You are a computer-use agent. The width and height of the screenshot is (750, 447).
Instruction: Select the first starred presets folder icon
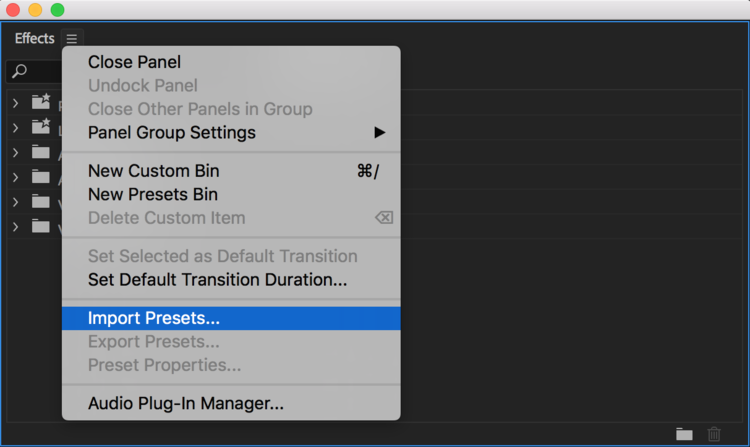click(41, 102)
